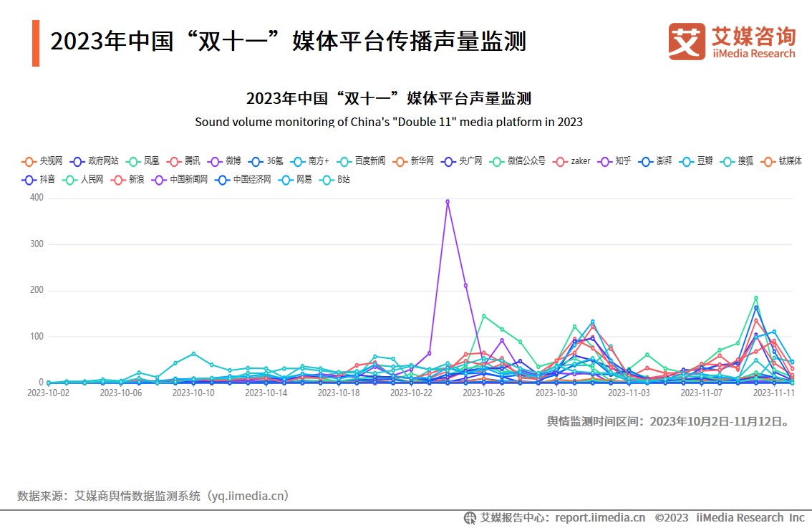Toggle the 微信公众号 legend entry

pos(517,161)
